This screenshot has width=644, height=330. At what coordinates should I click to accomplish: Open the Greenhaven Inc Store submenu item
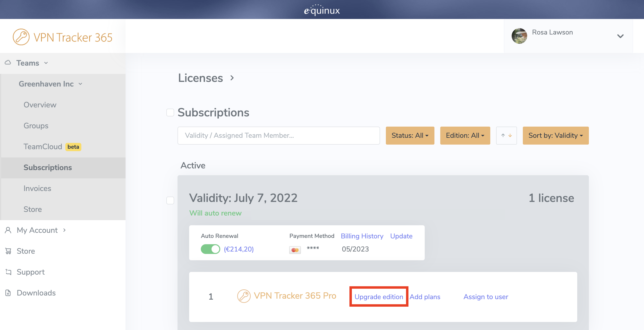(x=33, y=209)
